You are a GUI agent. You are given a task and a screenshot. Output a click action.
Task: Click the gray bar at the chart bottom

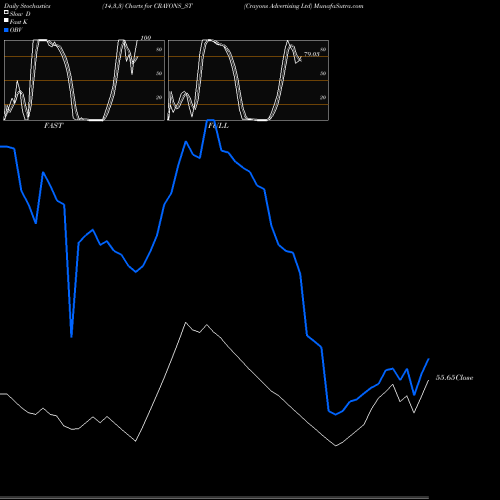point(214,498)
